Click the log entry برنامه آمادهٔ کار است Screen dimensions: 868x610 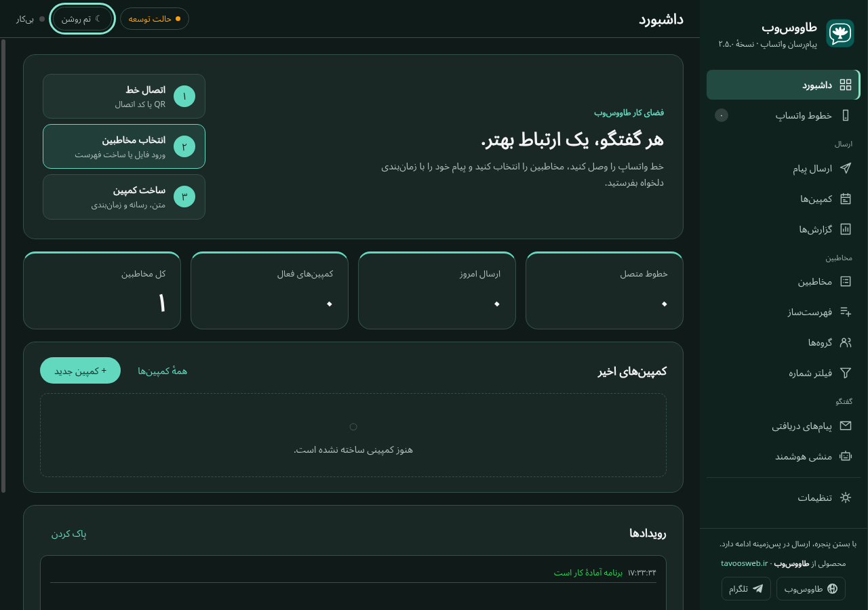[588, 573]
